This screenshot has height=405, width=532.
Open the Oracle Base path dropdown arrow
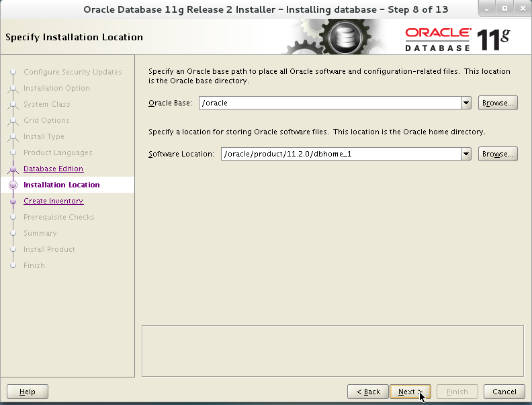[466, 103]
